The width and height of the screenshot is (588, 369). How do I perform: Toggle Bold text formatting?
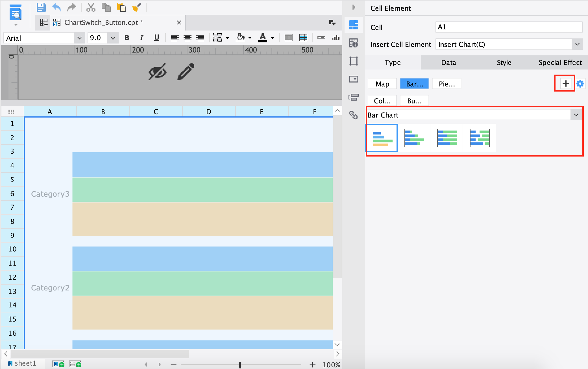[x=127, y=38]
